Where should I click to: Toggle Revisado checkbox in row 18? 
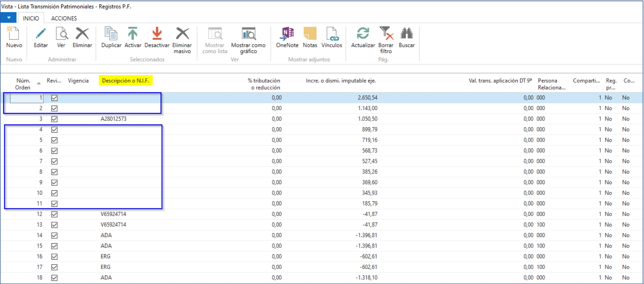pyautogui.click(x=54, y=278)
